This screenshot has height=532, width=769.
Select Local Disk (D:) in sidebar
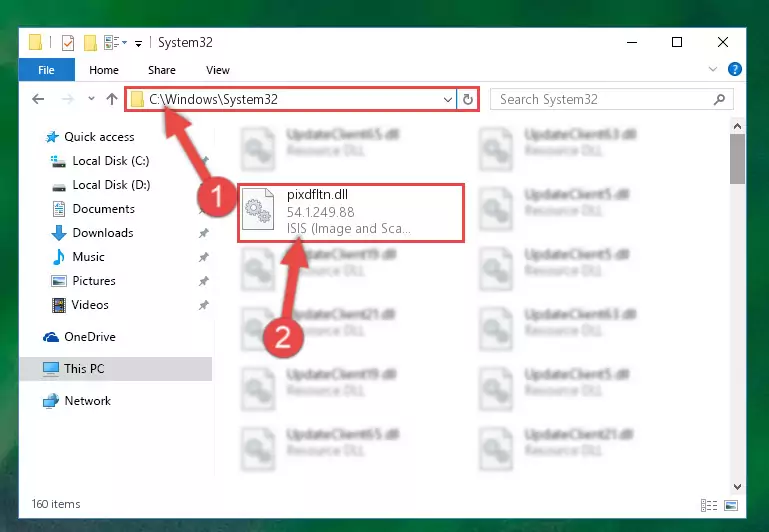click(x=111, y=185)
